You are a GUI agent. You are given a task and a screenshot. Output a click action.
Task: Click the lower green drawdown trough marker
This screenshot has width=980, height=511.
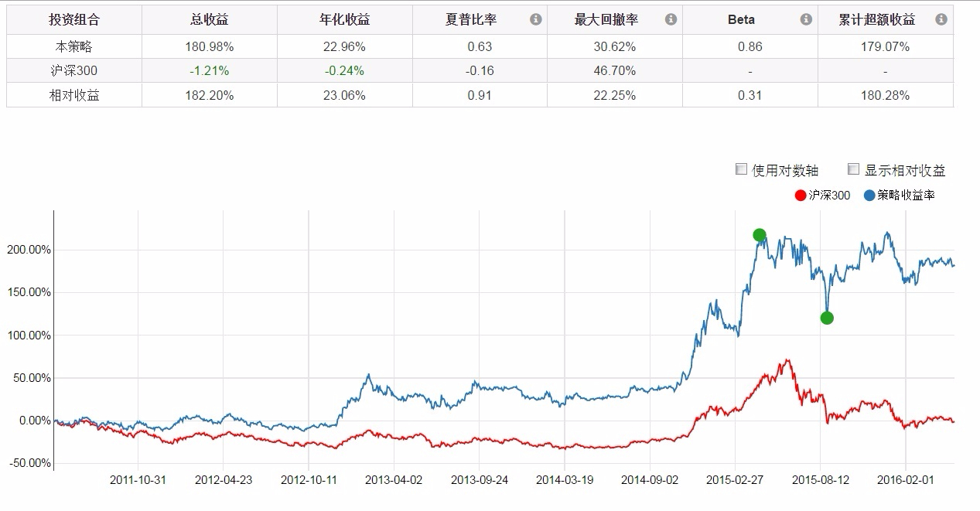tap(827, 318)
